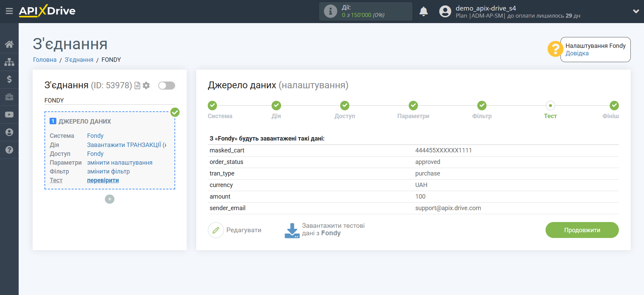644x295 pixels.
Task: Click the Редагувати pencil icon
Action: pyautogui.click(x=216, y=230)
